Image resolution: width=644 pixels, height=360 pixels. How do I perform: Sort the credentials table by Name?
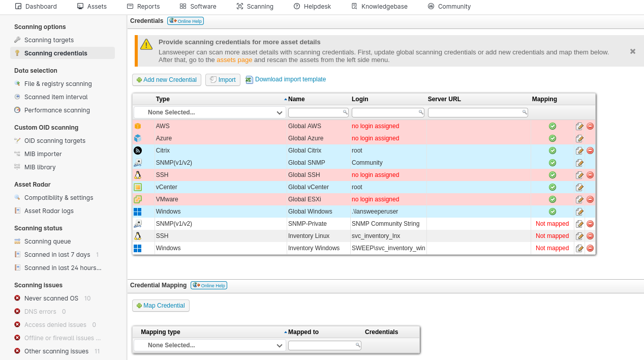click(x=296, y=99)
